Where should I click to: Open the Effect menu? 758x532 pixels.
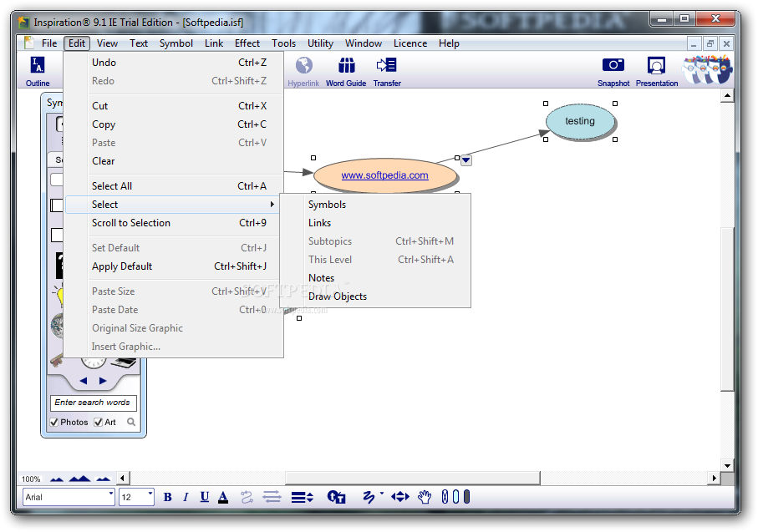point(247,43)
